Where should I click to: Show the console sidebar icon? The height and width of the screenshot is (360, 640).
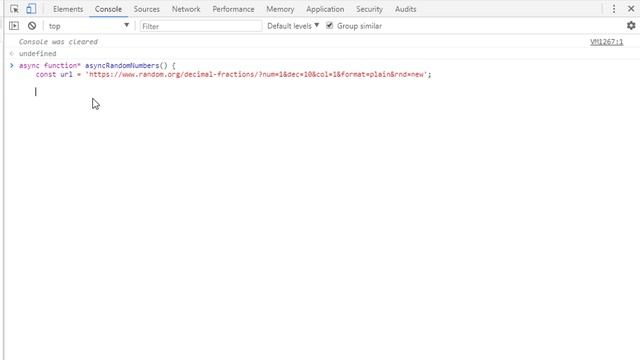[14, 26]
